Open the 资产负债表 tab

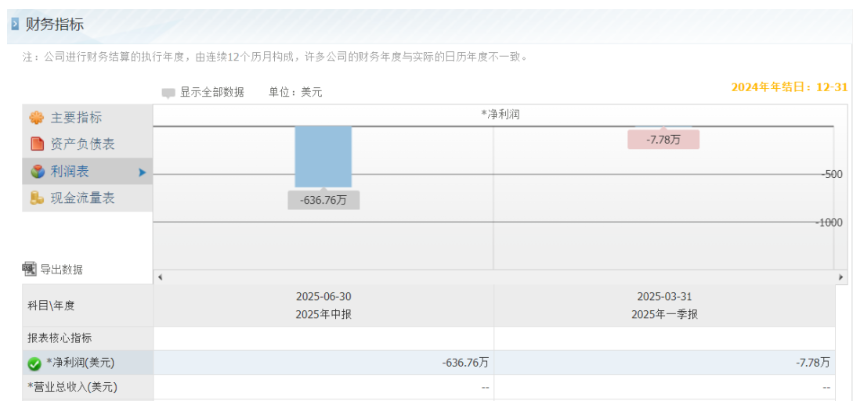[x=82, y=144]
